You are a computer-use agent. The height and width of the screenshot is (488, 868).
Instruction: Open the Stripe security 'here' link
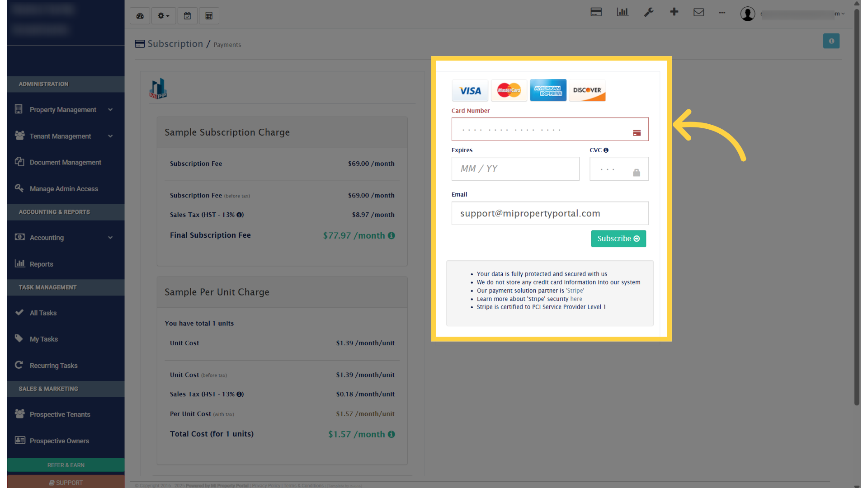tap(576, 299)
